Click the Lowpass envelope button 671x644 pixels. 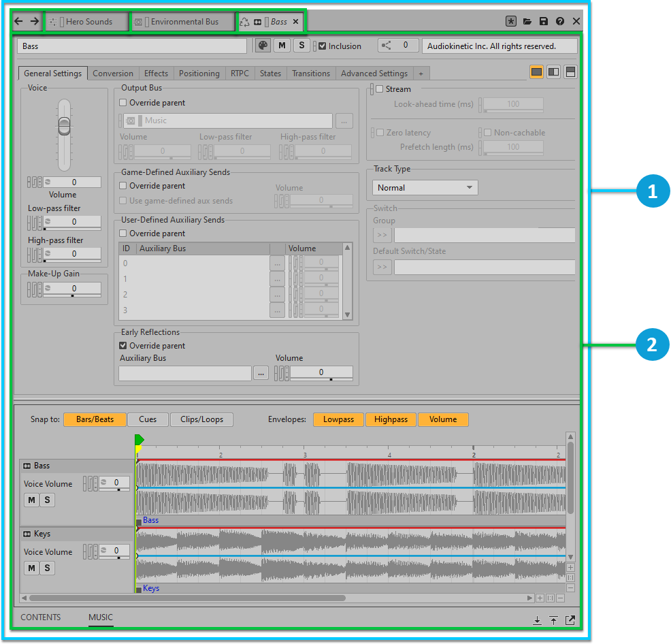[338, 419]
